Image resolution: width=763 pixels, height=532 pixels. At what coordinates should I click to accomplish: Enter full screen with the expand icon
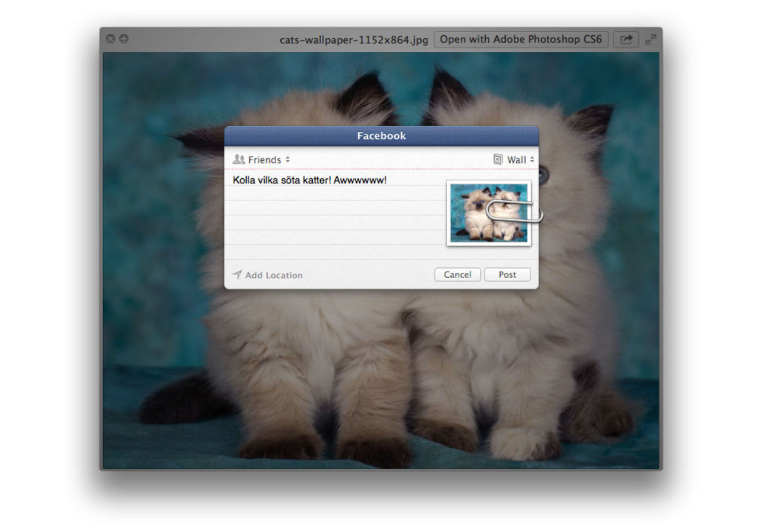pyautogui.click(x=650, y=39)
